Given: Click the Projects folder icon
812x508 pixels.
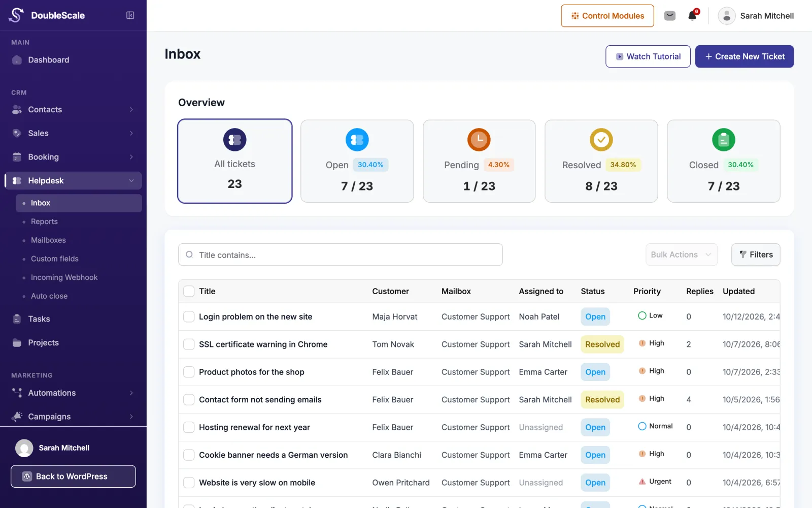Looking at the screenshot, I should pos(17,343).
